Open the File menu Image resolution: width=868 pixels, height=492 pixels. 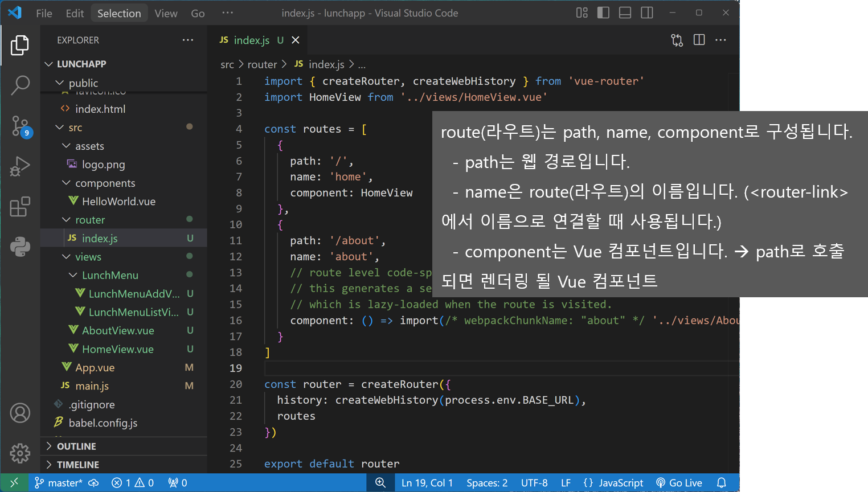click(x=44, y=13)
